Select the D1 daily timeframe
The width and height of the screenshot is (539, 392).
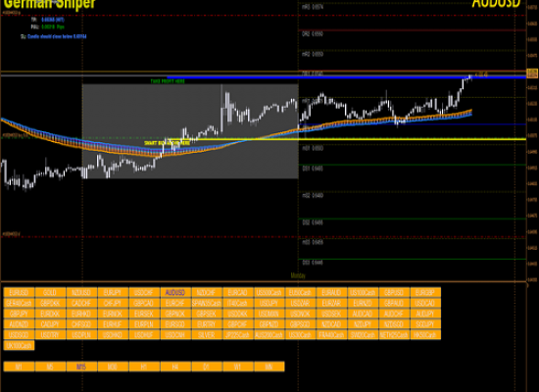[207, 367]
